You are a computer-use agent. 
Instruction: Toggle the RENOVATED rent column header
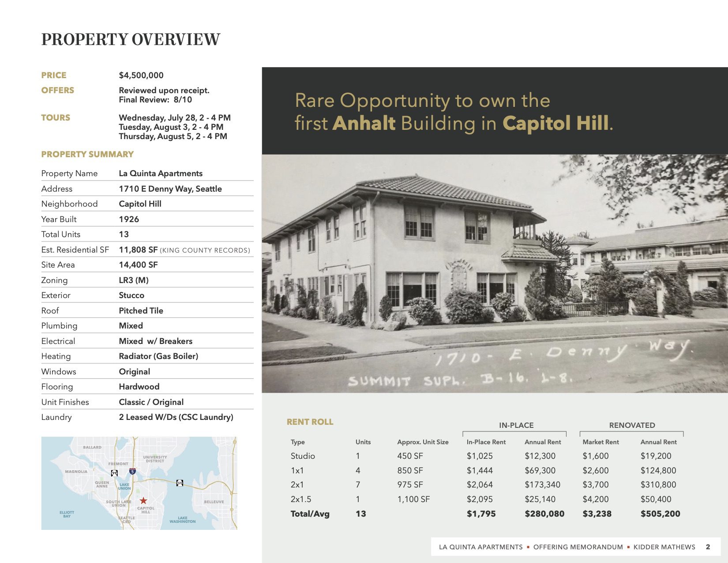632,425
